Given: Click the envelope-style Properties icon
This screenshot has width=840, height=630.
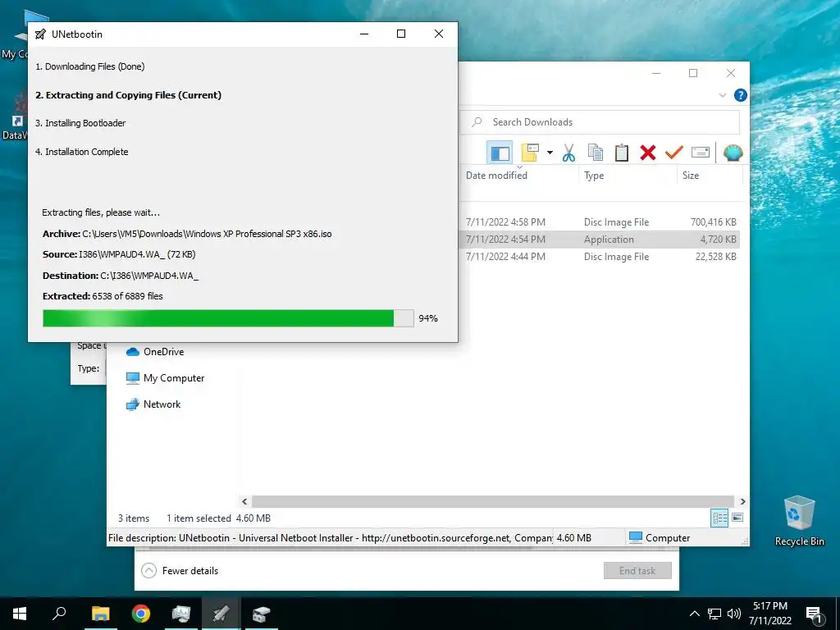Looking at the screenshot, I should (701, 153).
